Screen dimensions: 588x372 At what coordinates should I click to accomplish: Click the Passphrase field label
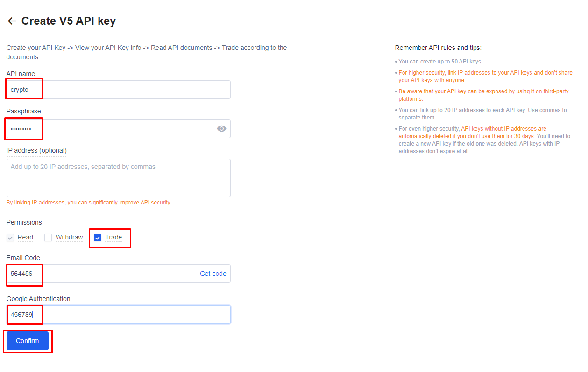coord(23,111)
